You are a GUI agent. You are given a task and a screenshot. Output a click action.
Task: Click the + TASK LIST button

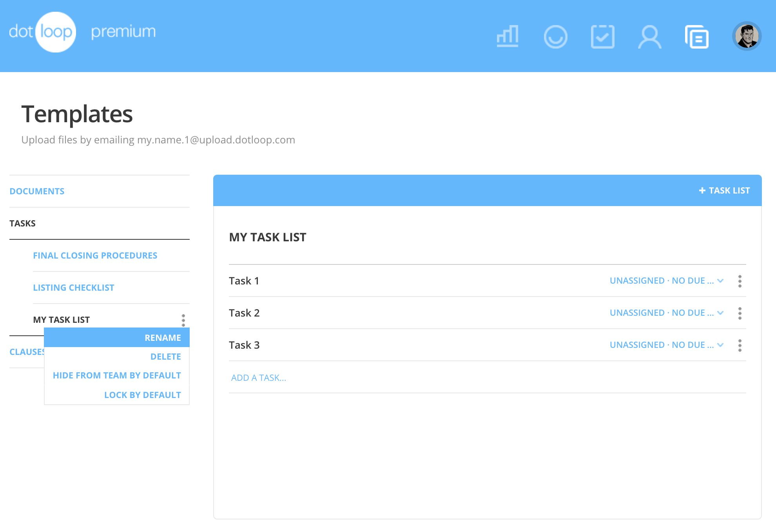[x=723, y=190]
